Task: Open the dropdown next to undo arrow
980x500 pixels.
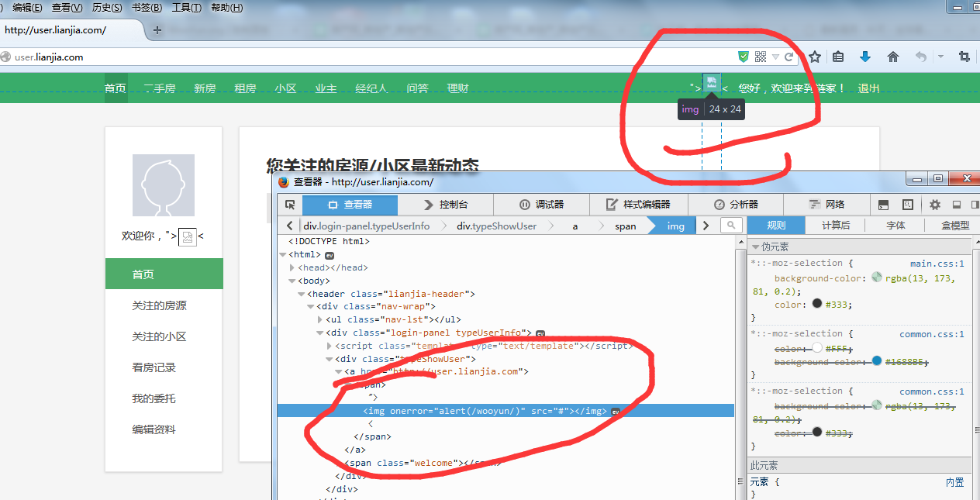Action: pyautogui.click(x=940, y=57)
